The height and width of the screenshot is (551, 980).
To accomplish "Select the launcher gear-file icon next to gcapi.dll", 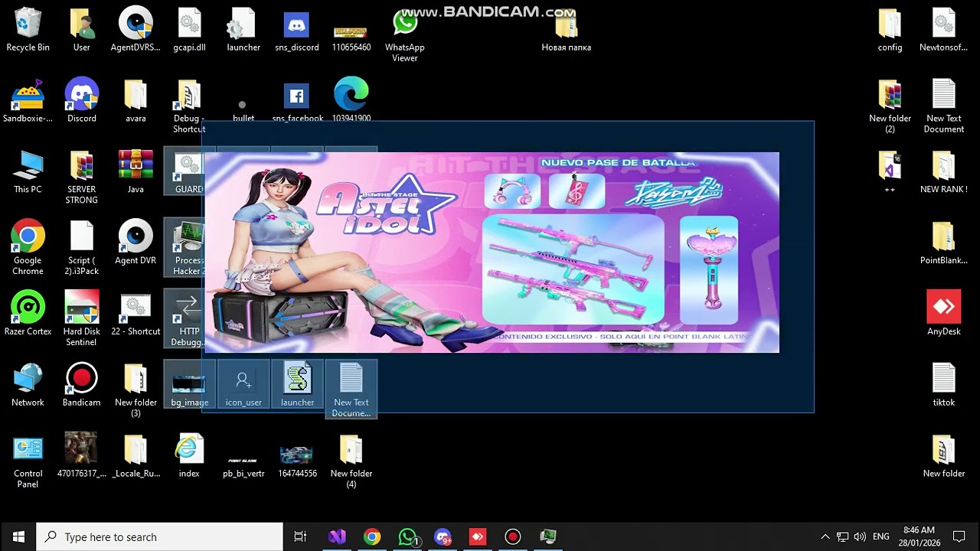I will point(243,31).
